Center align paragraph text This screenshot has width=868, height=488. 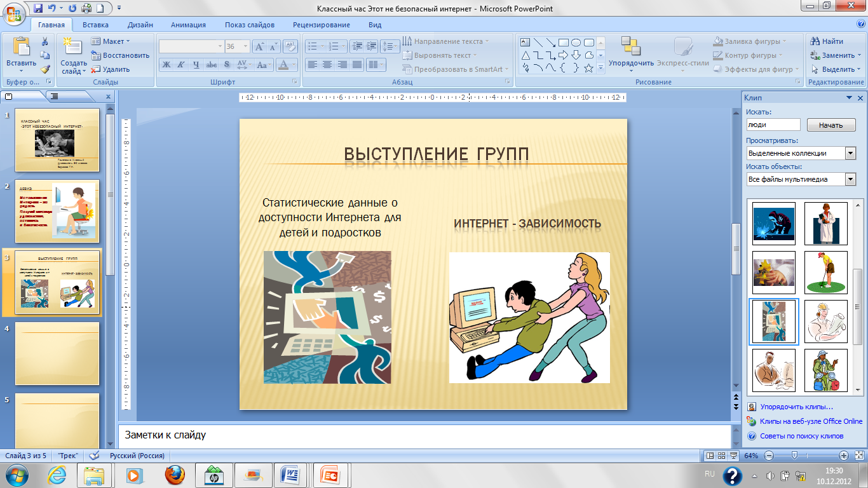[x=327, y=65]
